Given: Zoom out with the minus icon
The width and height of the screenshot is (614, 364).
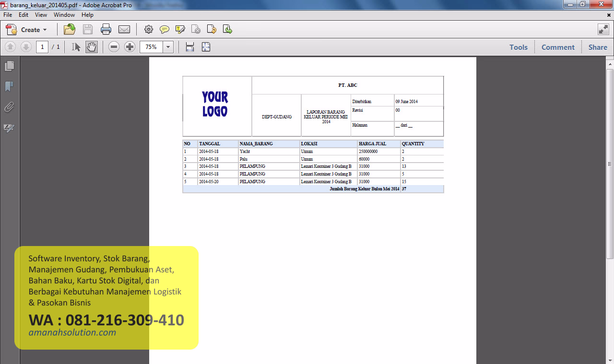Looking at the screenshot, I should tap(114, 47).
